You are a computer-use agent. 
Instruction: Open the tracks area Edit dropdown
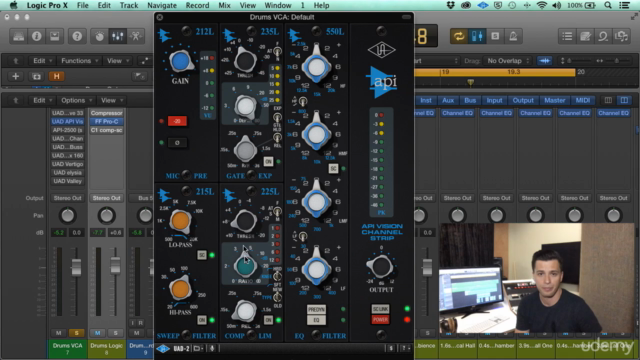point(42,61)
